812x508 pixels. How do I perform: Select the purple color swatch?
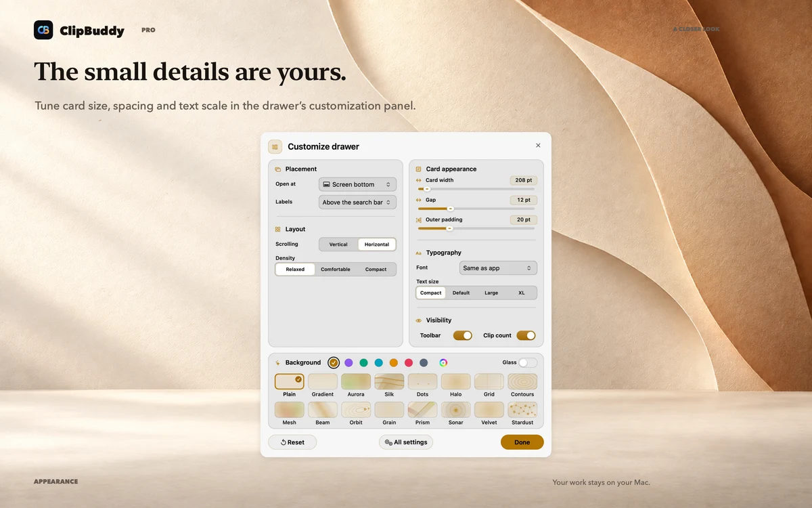pos(348,363)
